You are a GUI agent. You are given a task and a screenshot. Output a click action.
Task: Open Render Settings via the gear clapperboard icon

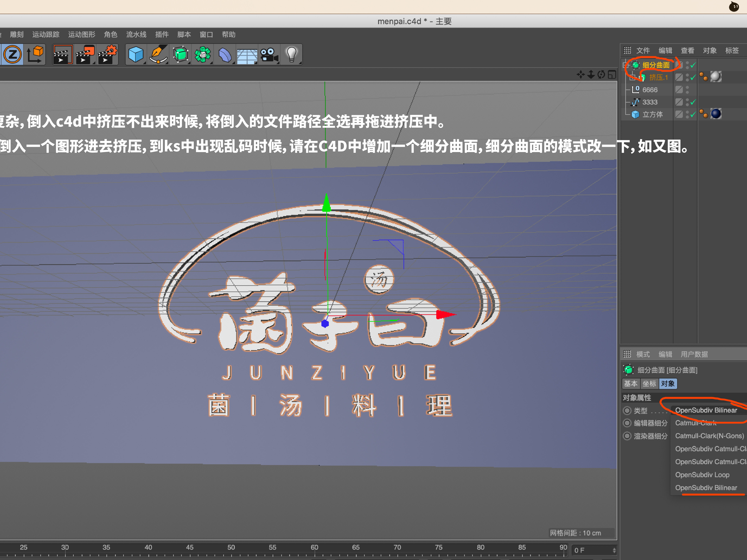click(107, 54)
